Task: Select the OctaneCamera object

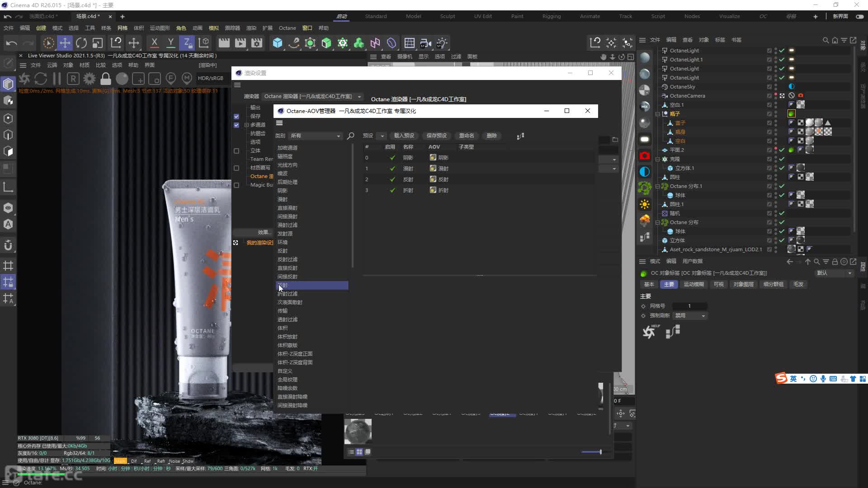Action: pyautogui.click(x=687, y=96)
